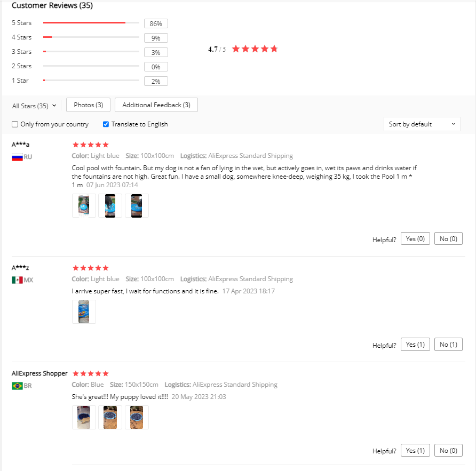The image size is (476, 471).
Task: Filter reviews by Photos (3)
Action: click(89, 105)
